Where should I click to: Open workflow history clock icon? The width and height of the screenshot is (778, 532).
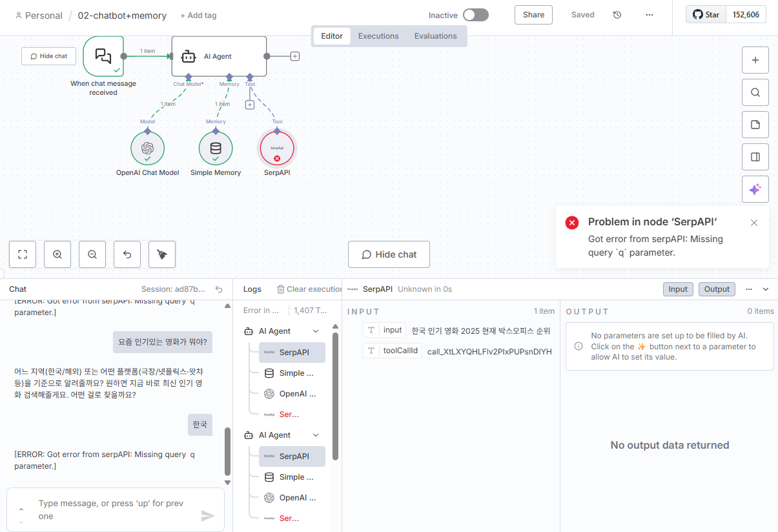(617, 15)
